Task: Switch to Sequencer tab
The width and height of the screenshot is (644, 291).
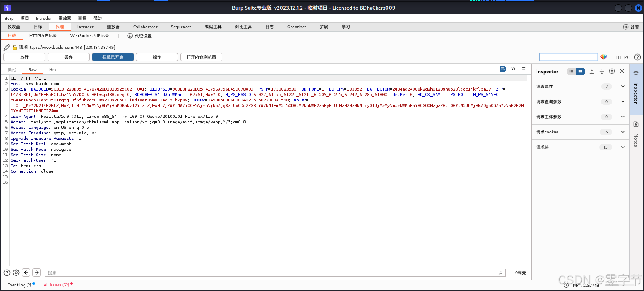Action: pos(181,27)
